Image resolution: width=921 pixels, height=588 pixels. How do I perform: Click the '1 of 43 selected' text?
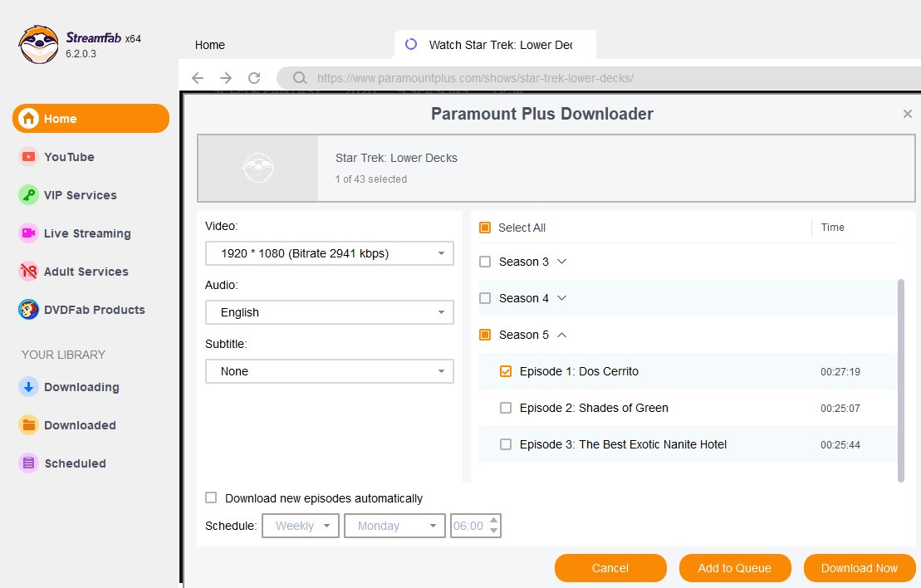[371, 179]
